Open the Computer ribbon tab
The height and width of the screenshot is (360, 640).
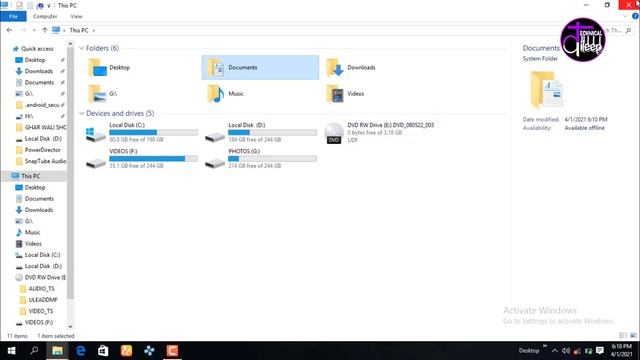45,16
